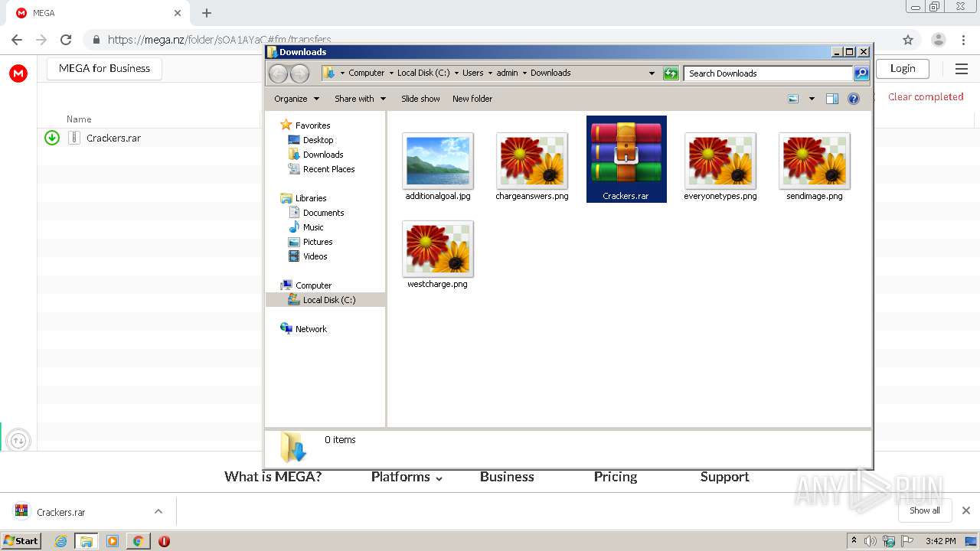This screenshot has height=551, width=980.
Task: Click Slide show in Explorer toolbar
Action: (x=420, y=99)
